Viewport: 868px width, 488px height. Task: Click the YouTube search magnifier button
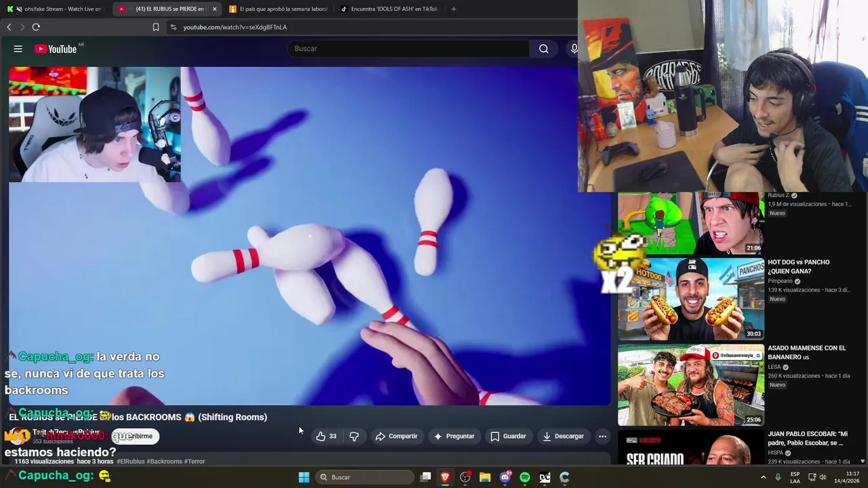coord(543,49)
